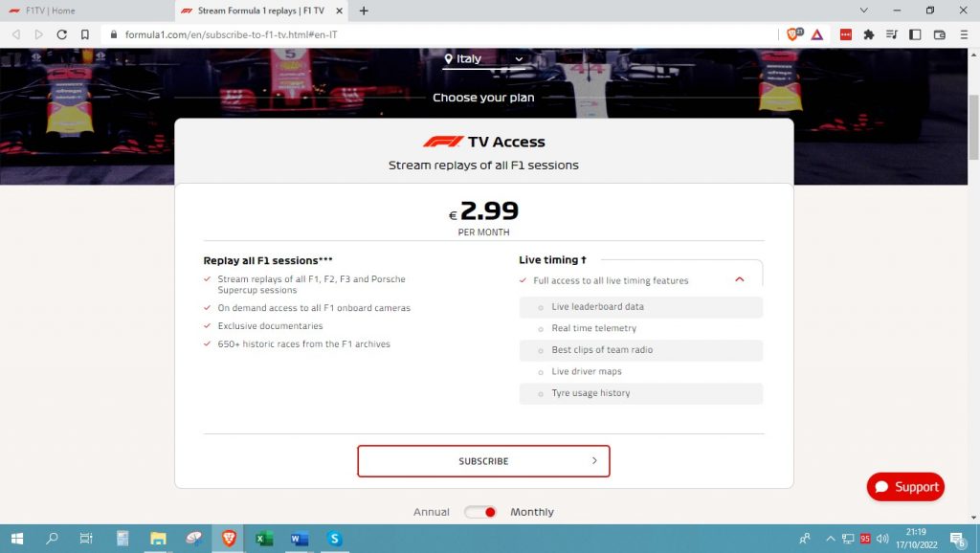Screen dimensions: 980x553
Task: Select the Annual billing option label
Action: coord(431,512)
